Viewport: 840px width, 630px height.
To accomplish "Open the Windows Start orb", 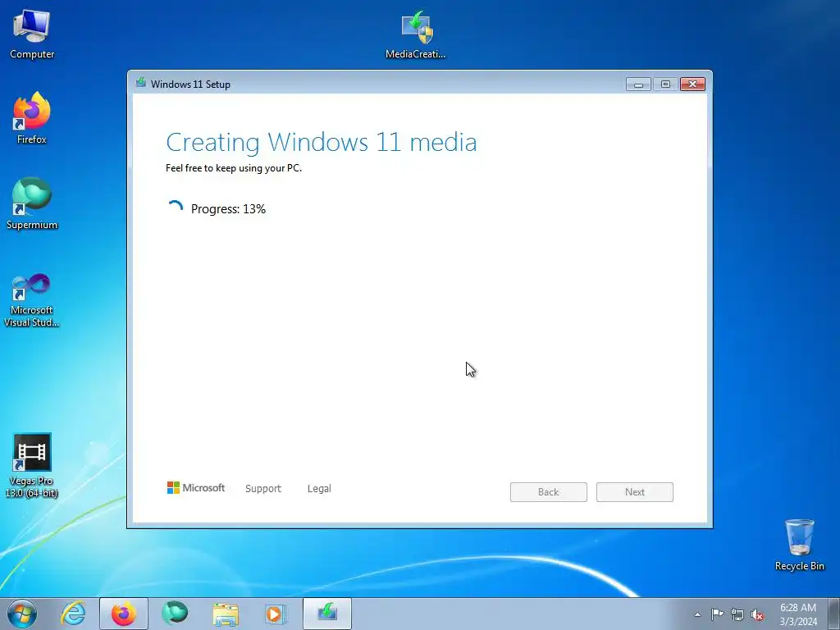I will pyautogui.click(x=22, y=614).
